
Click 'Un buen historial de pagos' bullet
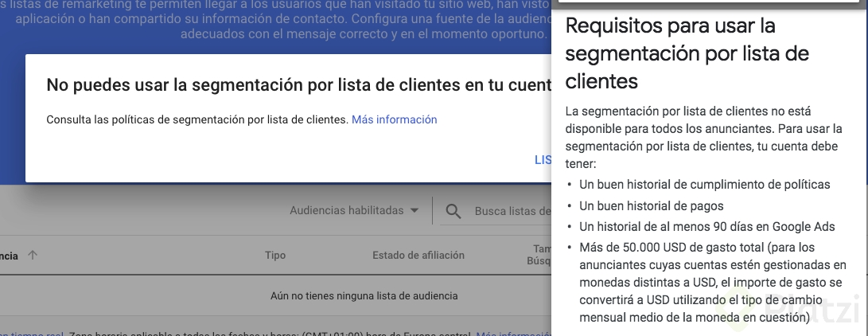(x=651, y=206)
